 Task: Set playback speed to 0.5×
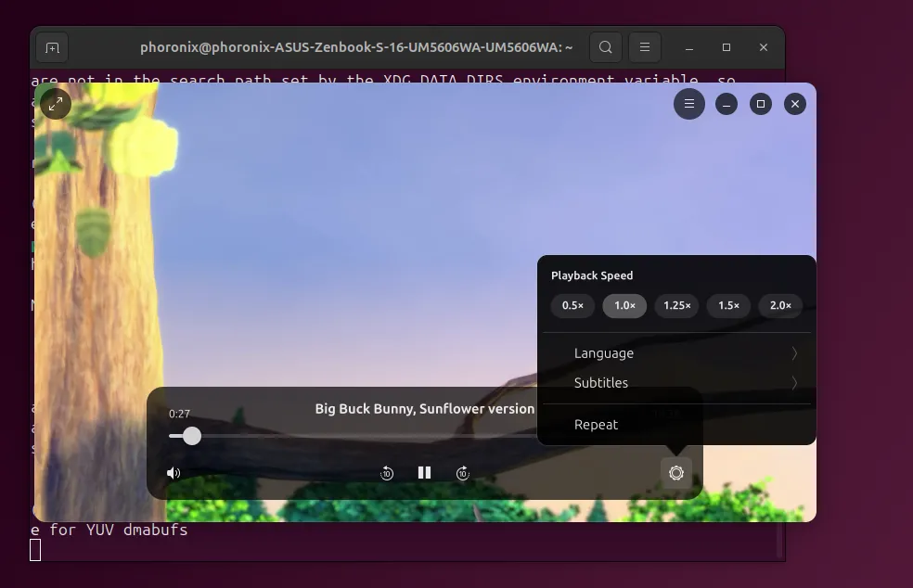pos(572,306)
